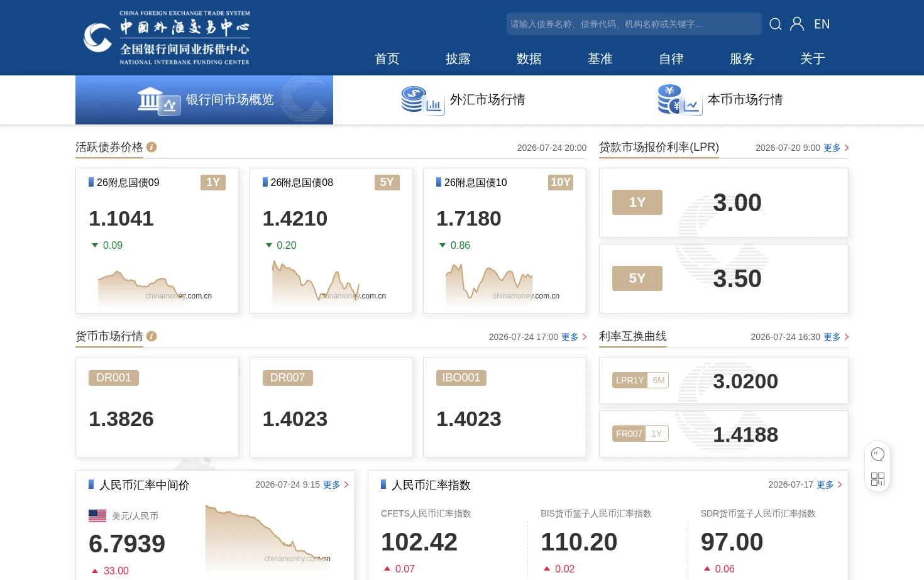This screenshot has width=924, height=580.
Task: Click the info icon beside 活跃债券价格
Action: coord(151,147)
